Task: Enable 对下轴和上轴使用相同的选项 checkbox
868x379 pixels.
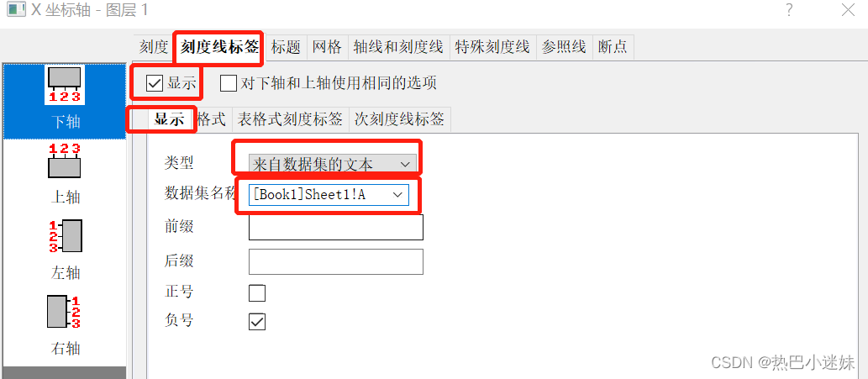Action: click(228, 83)
